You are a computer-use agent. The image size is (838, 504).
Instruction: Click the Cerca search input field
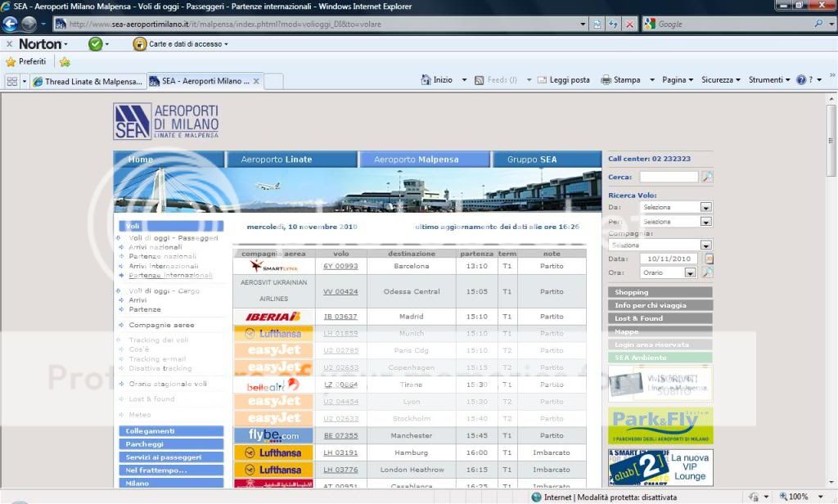pyautogui.click(x=668, y=177)
